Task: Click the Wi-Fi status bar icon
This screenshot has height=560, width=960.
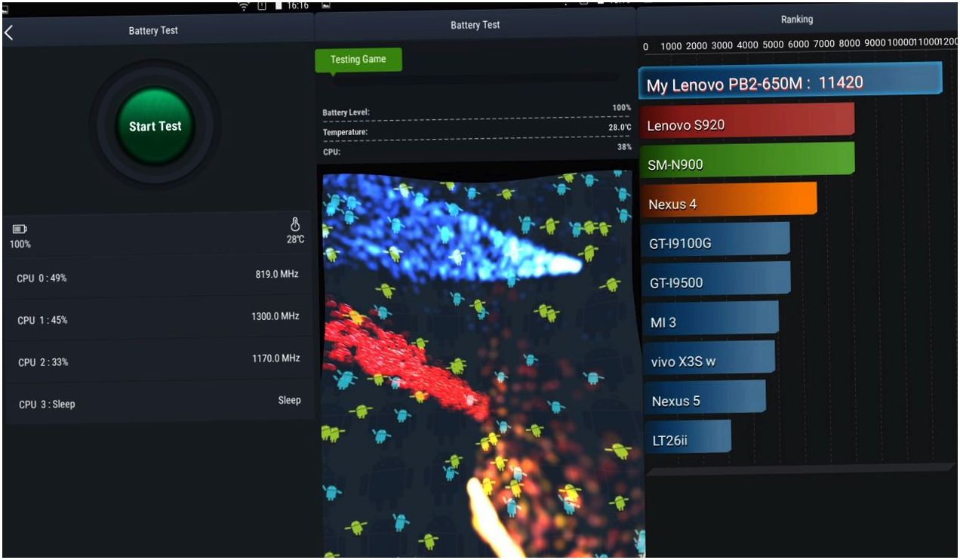Action: click(245, 6)
